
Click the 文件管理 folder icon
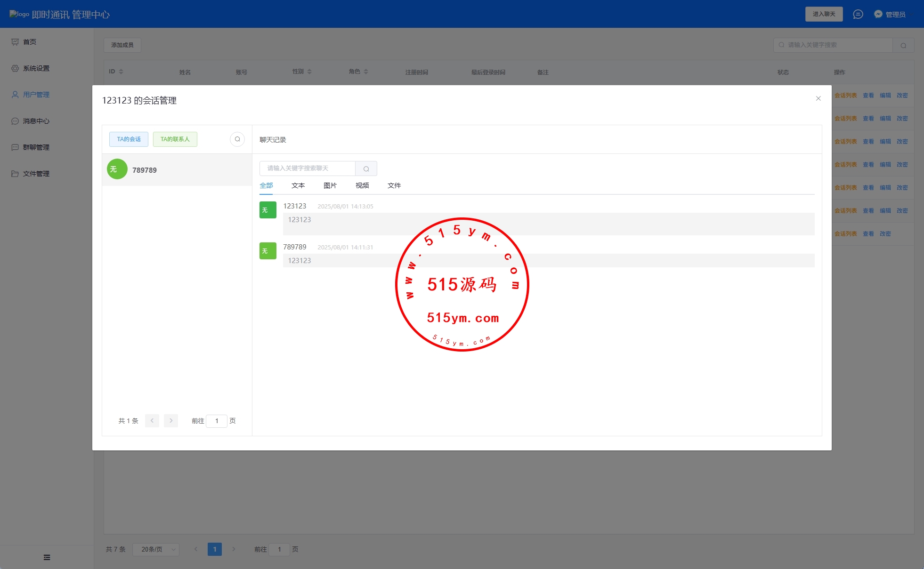click(x=15, y=174)
